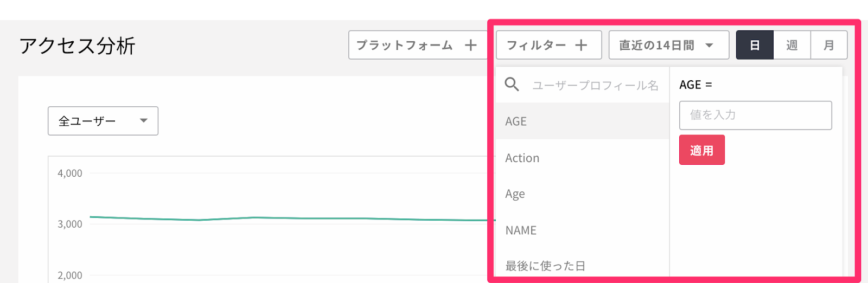Click the 直近の14日間 date range label
Image resolution: width=868 pixels, height=283 pixels.
[656, 46]
